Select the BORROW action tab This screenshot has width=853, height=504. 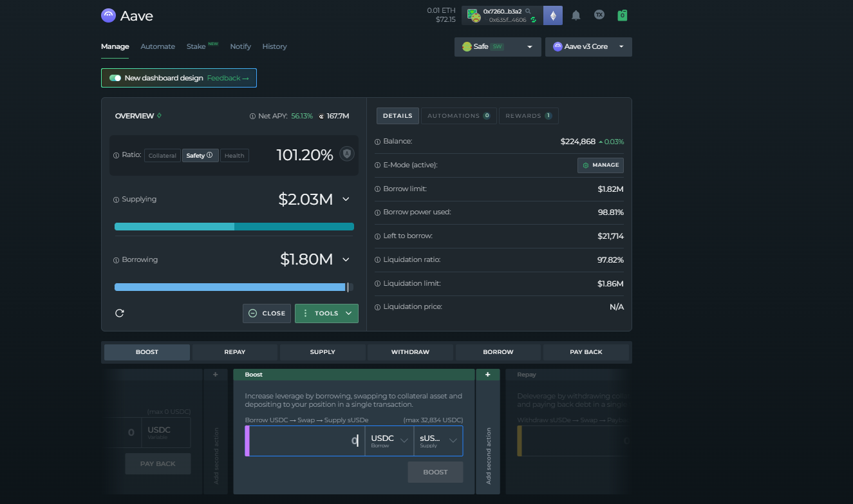click(498, 352)
